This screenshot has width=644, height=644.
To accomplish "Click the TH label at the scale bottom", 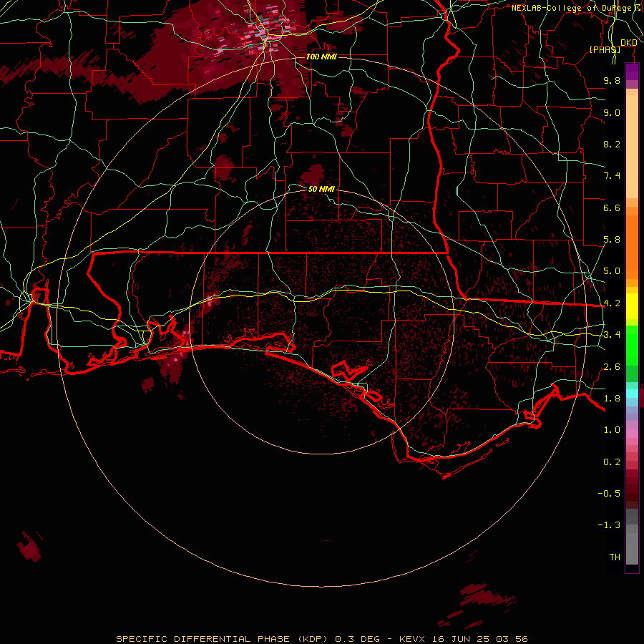I will tap(615, 557).
